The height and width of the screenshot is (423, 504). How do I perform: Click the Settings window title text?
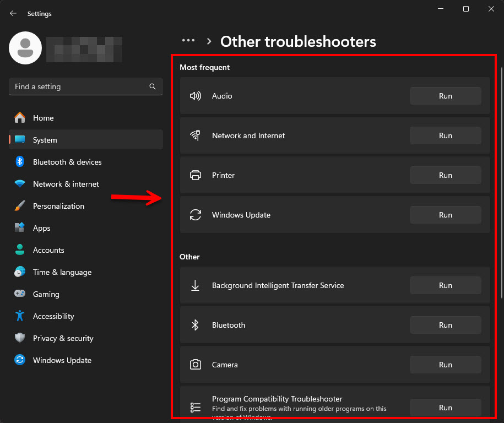(x=40, y=14)
